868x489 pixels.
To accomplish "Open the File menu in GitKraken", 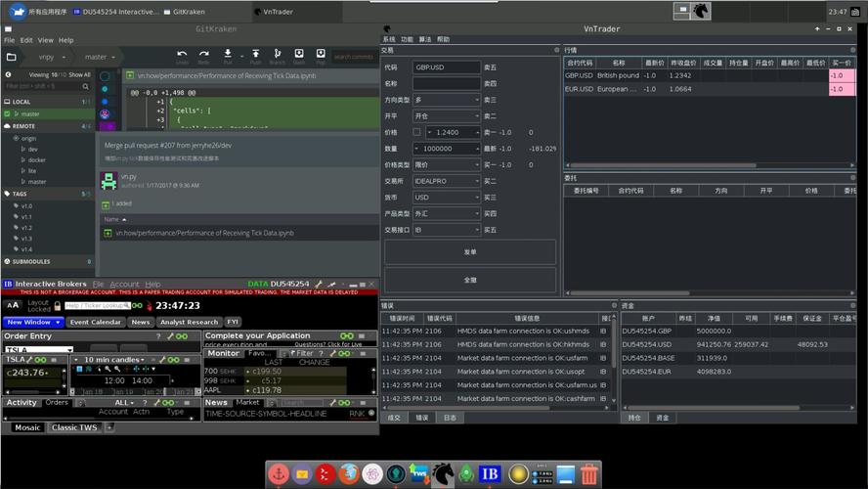I will coord(10,40).
